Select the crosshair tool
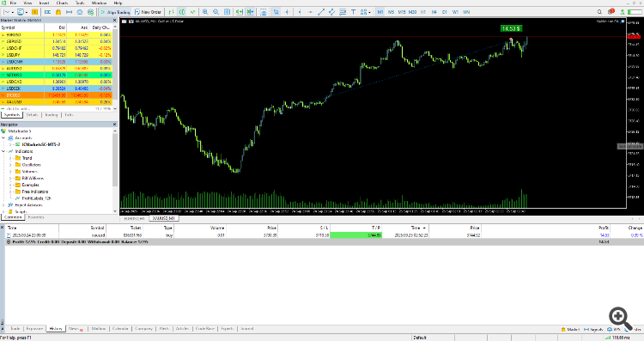 pyautogui.click(x=287, y=12)
